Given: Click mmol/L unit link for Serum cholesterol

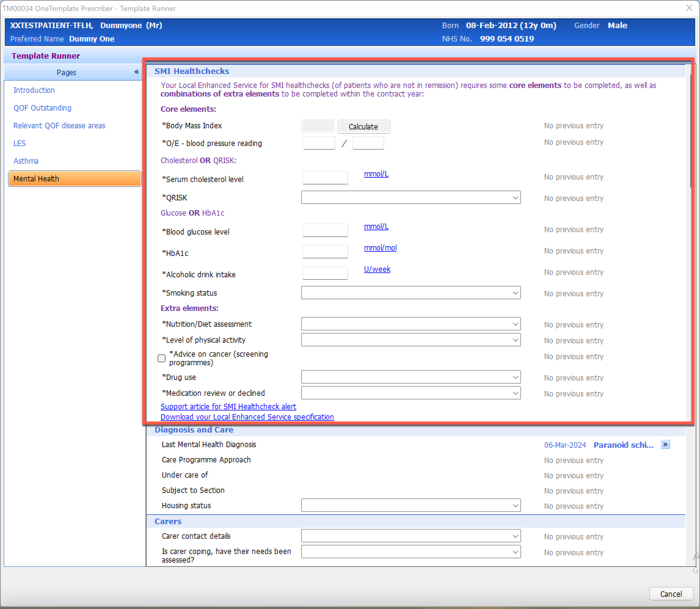Looking at the screenshot, I should tap(376, 174).
